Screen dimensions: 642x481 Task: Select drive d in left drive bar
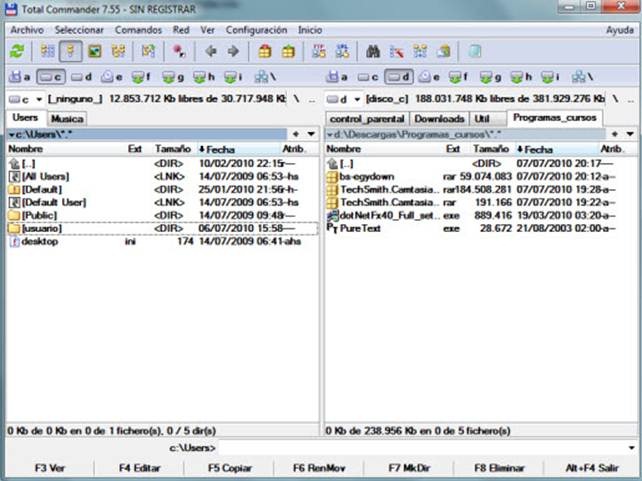[x=81, y=77]
